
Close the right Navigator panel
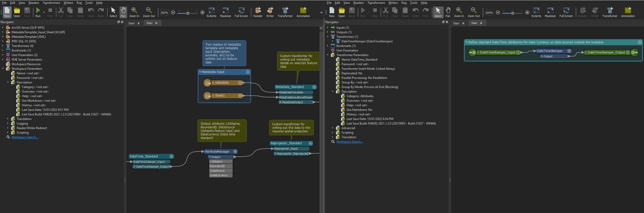pyautogui.click(x=447, y=22)
